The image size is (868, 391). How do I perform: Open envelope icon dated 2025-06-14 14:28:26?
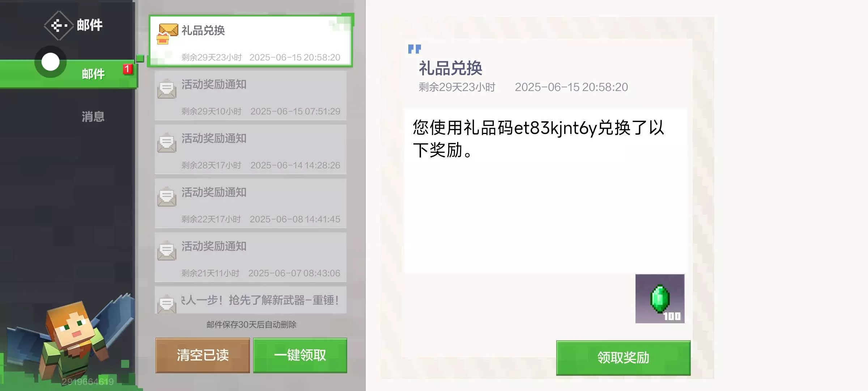click(x=167, y=142)
